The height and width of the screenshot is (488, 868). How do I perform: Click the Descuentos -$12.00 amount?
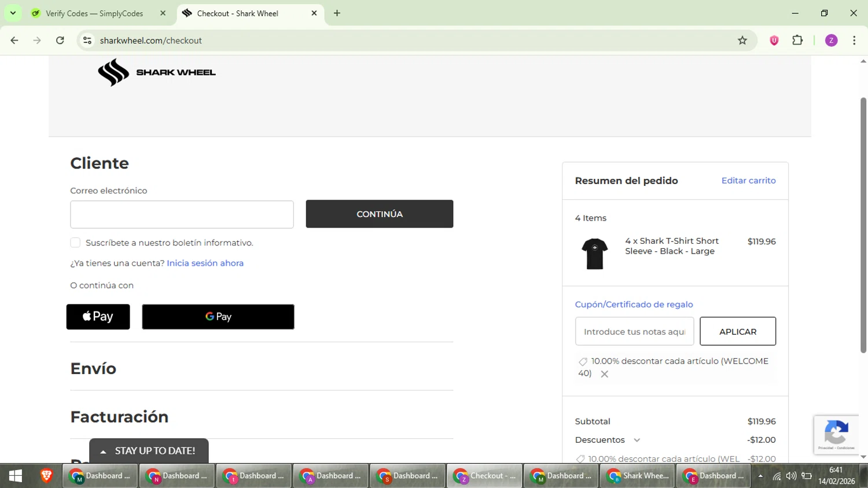tap(762, 440)
